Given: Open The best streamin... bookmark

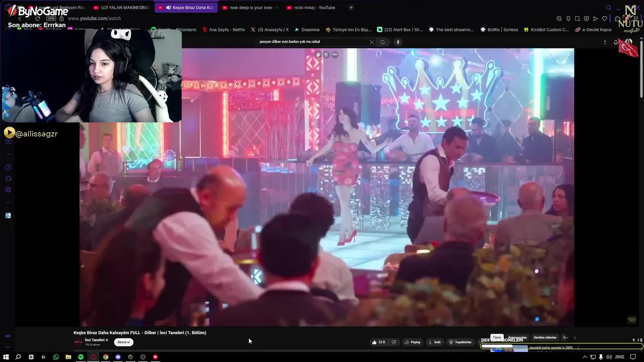Looking at the screenshot, I should (x=451, y=30).
